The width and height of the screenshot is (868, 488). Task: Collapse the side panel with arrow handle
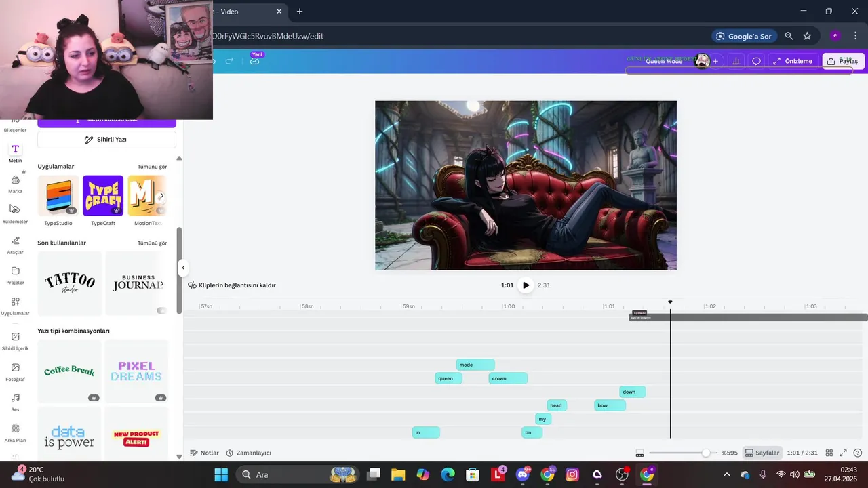point(182,268)
